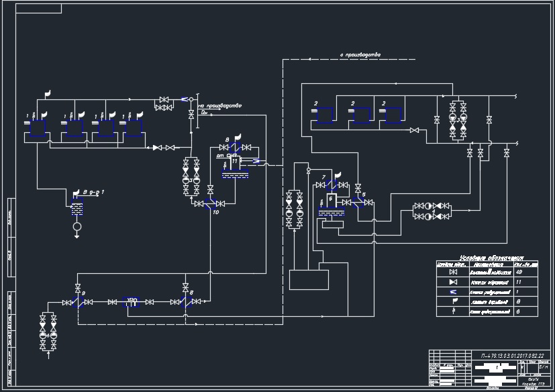This screenshot has width=555, height=392.
Task: Click the blue reducing valve on steam header
Action: tap(185, 99)
